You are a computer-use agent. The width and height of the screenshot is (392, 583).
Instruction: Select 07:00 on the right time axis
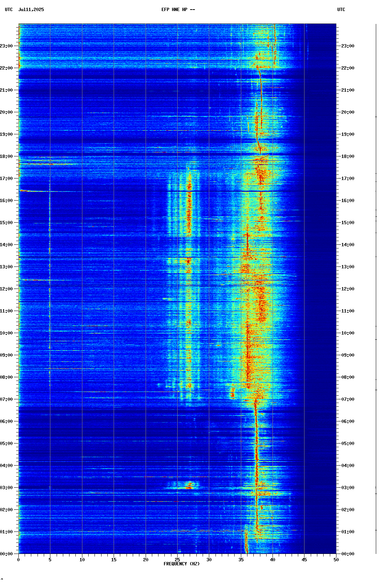click(x=348, y=399)
